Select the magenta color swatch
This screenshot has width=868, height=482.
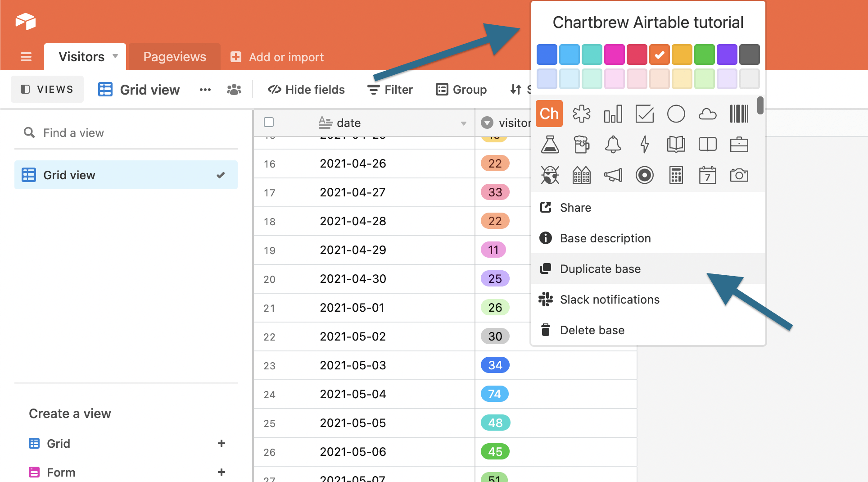pos(615,54)
